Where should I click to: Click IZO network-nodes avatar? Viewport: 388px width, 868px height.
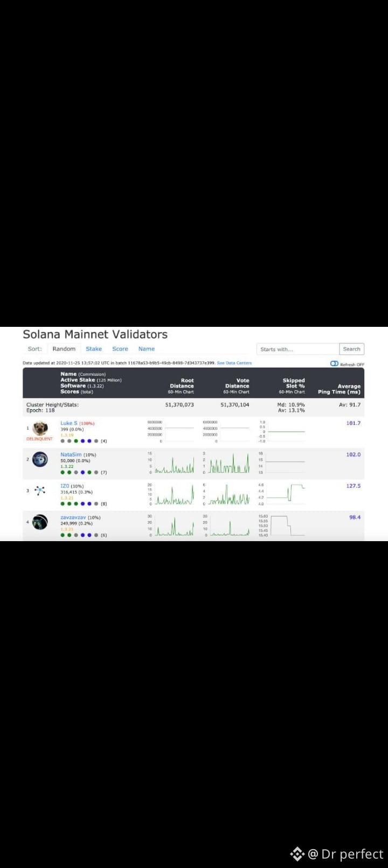click(40, 490)
